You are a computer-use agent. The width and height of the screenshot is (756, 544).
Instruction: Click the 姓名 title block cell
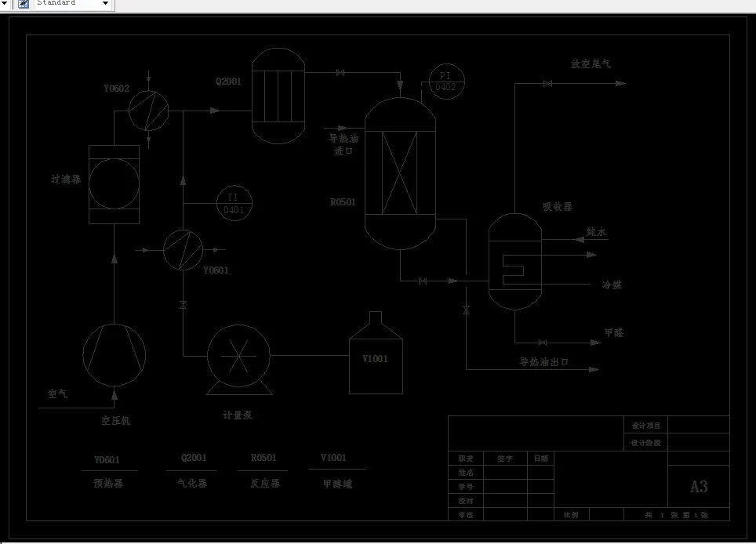click(x=466, y=473)
